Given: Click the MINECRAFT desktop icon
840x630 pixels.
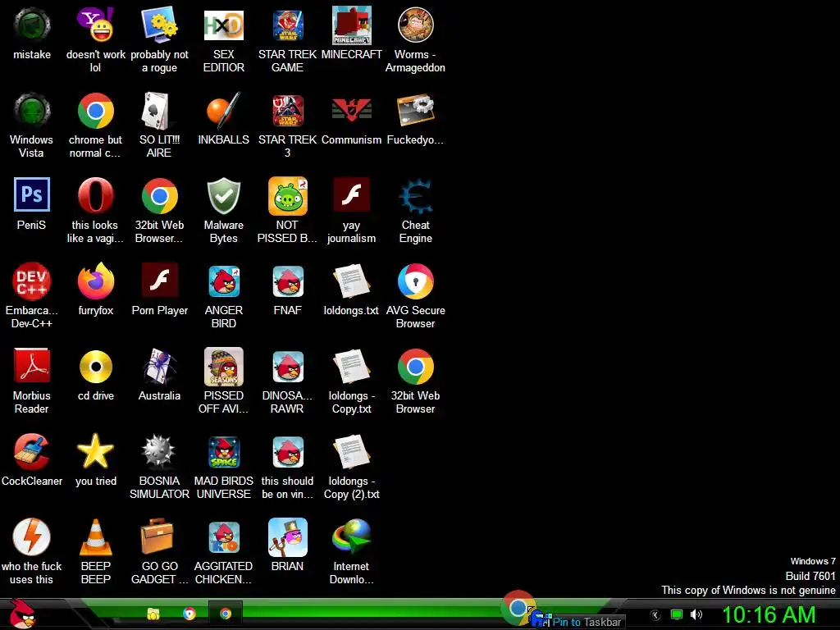Looking at the screenshot, I should pos(351,25).
